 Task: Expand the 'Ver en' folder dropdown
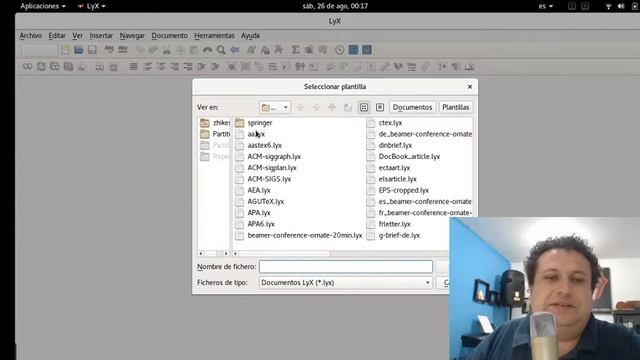point(275,107)
